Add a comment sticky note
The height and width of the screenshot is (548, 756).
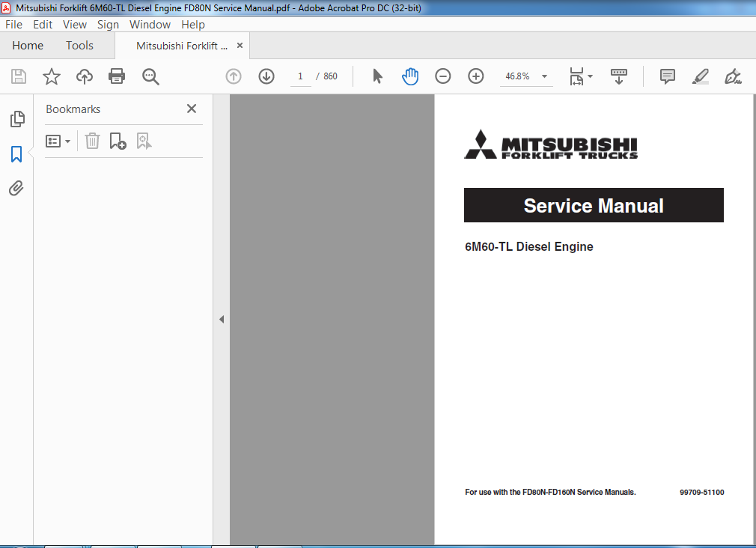pyautogui.click(x=667, y=76)
